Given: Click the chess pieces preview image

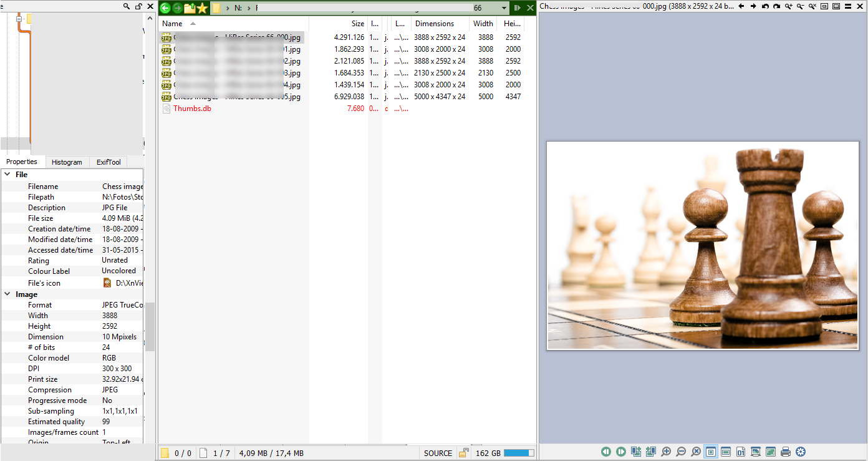Looking at the screenshot, I should (703, 245).
